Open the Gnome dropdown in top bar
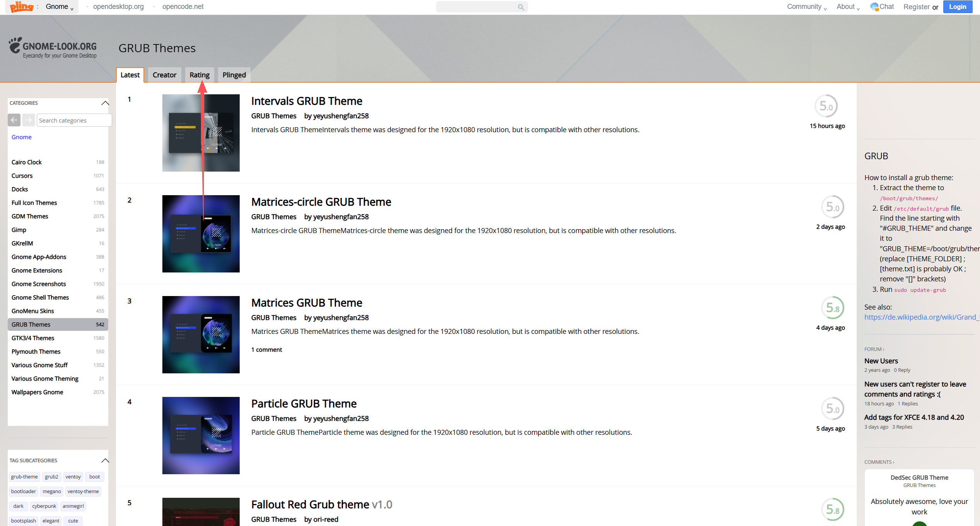 [60, 7]
